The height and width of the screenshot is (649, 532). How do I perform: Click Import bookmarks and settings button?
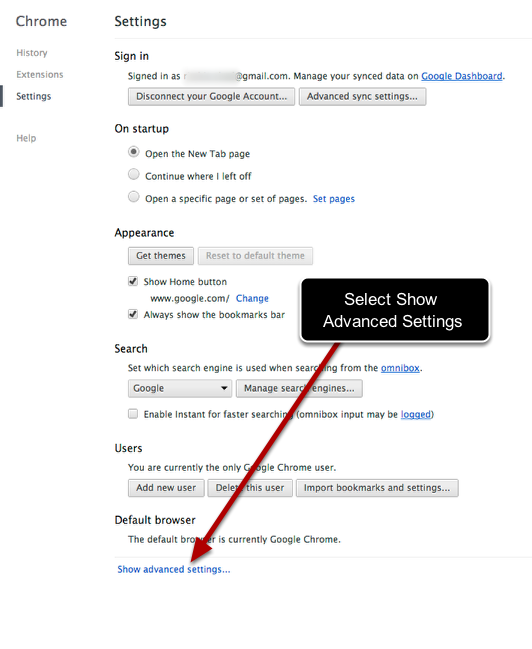tap(377, 488)
